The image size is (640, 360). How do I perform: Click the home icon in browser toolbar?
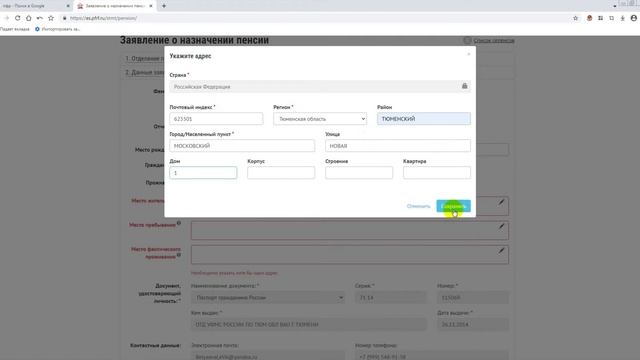pyautogui.click(x=29, y=18)
